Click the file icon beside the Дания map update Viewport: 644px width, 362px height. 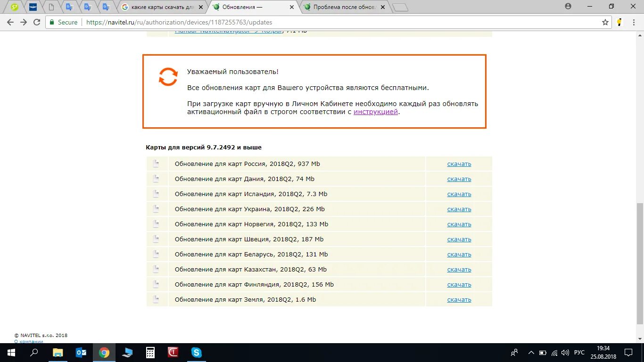point(156,179)
